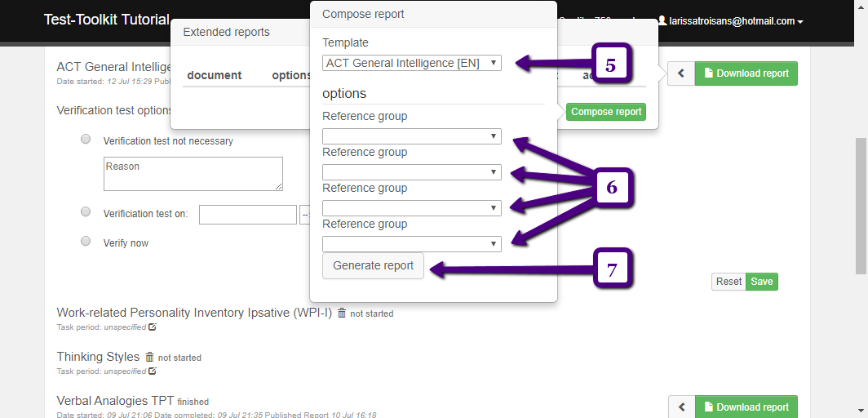The image size is (868, 418).
Task: Click the 'Thinking Styles' test title
Action: point(98,357)
